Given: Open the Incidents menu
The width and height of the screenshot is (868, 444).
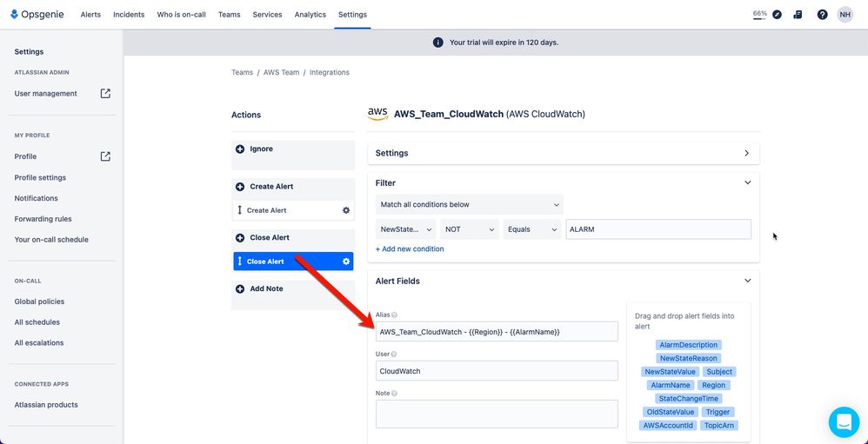Looking at the screenshot, I should (129, 15).
